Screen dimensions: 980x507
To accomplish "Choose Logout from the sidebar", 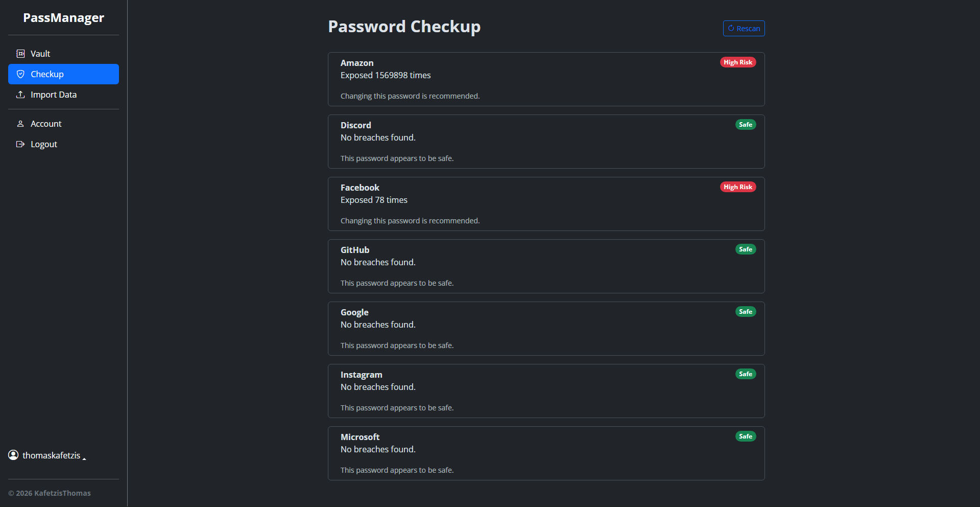I will 63,144.
